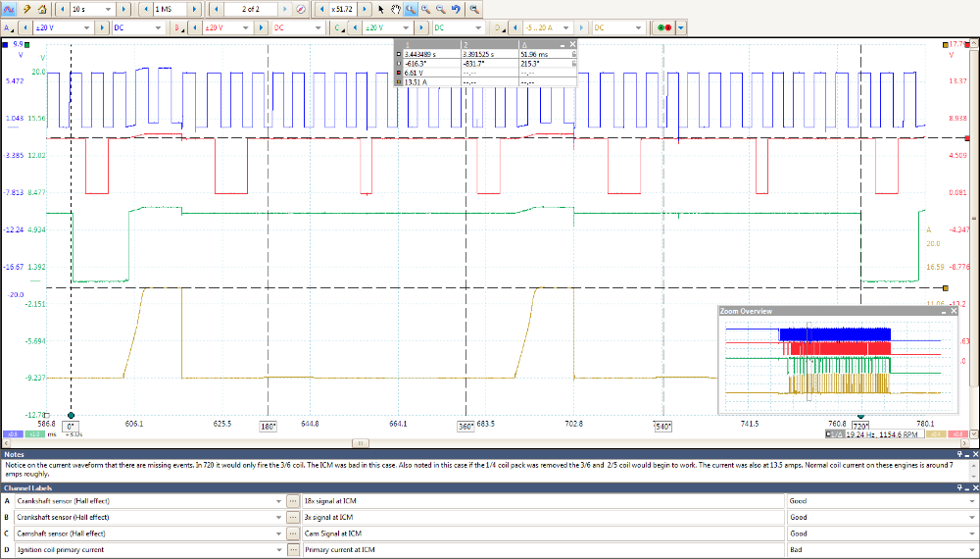Viewport: 980px width, 559px height.
Task: Toggle the Channel D options button
Action: pos(500,27)
